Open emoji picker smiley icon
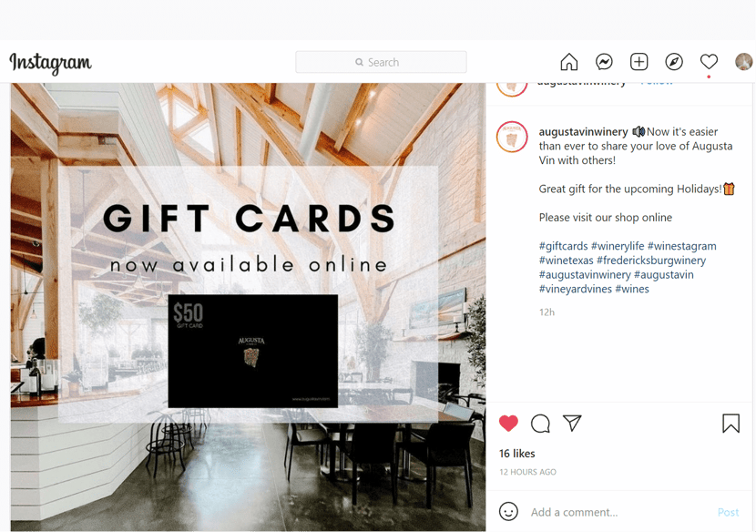Viewport: 756px width, 532px height. (508, 511)
